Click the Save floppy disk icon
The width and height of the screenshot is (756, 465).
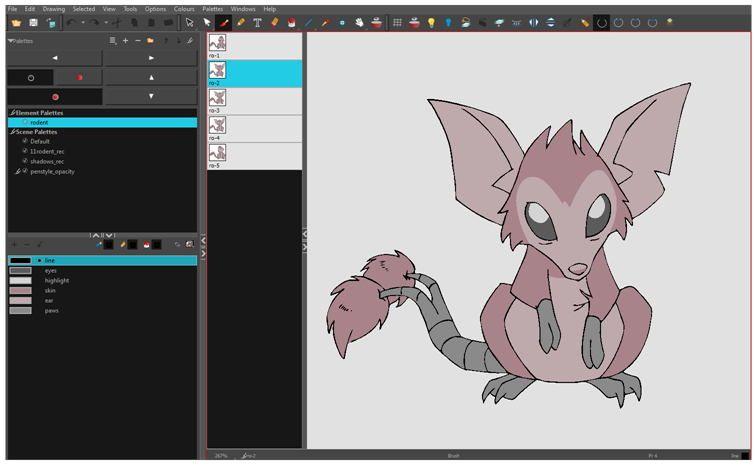[x=33, y=22]
